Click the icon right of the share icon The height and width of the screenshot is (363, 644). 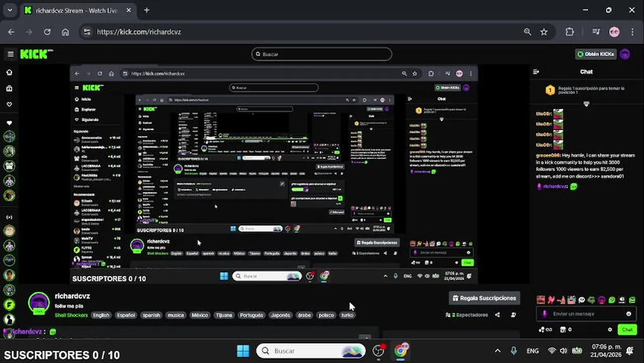click(513, 315)
